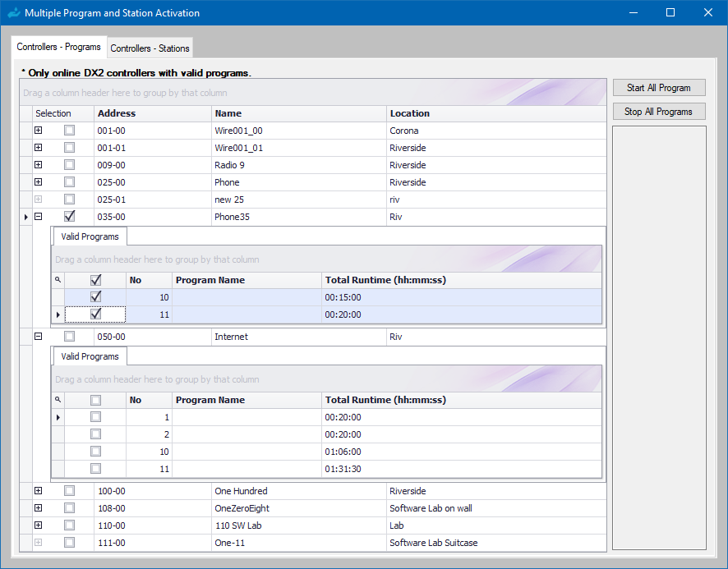This screenshot has height=569, width=728.
Task: Uncheck the Phone35 controller checkbox
Action: point(69,216)
